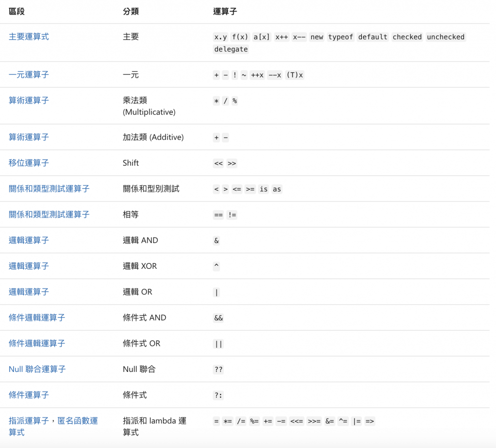
Task: Open 邏輯運算子 link in 邏輯 OR row
Action: point(29,292)
